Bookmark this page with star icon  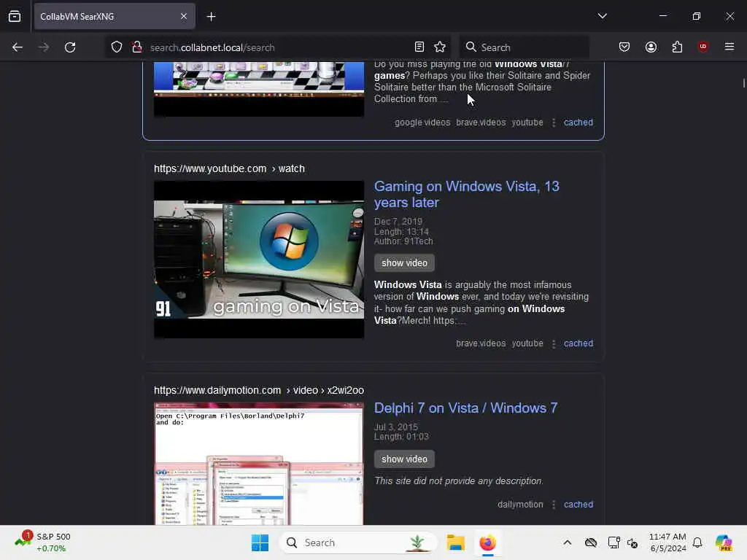(x=440, y=47)
